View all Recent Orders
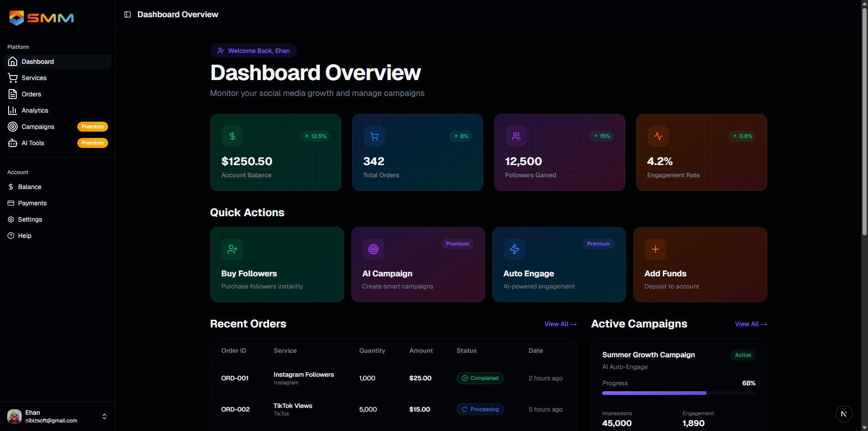Screen dimensions: 868x431 coord(561,324)
